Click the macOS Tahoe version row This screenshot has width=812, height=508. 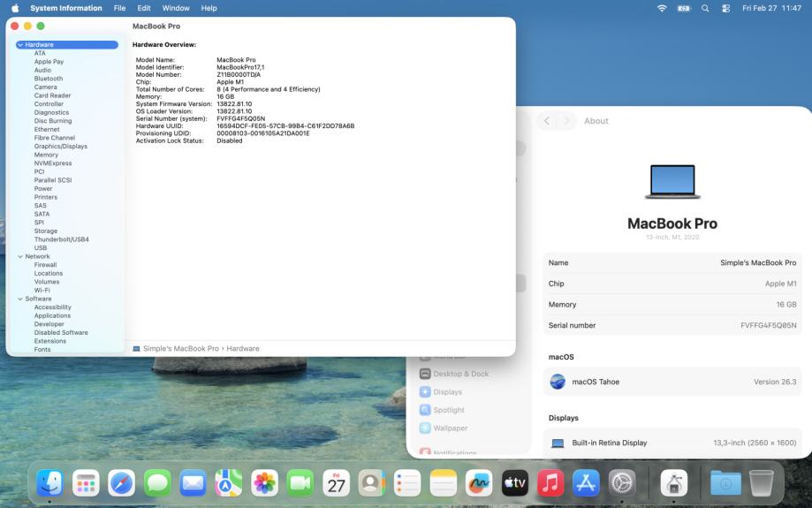pos(672,382)
